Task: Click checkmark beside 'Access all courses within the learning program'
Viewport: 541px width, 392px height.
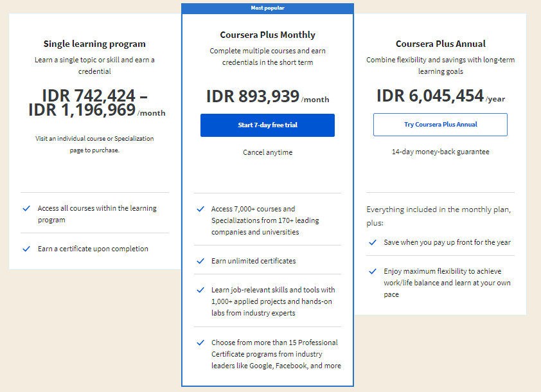Action: tap(26, 209)
